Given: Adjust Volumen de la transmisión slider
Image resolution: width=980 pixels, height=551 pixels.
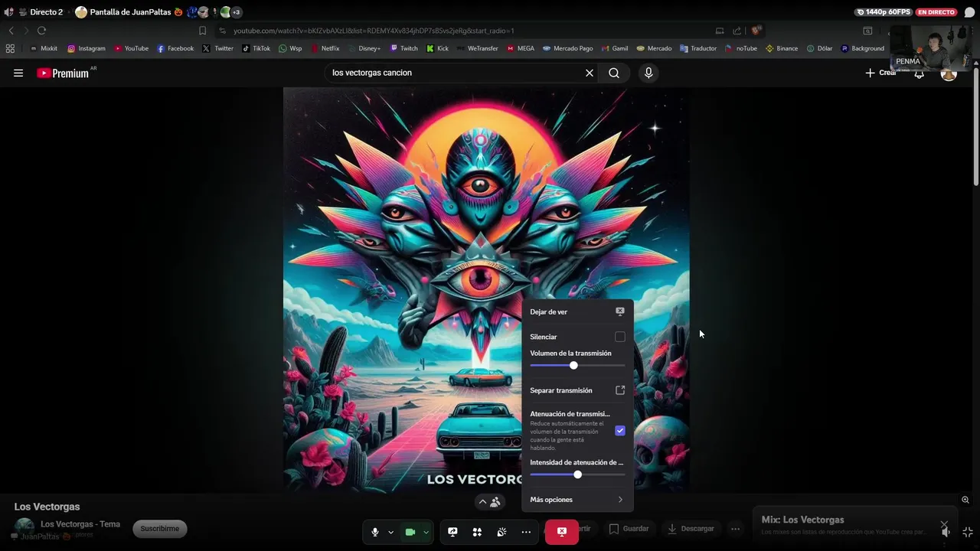Looking at the screenshot, I should [x=577, y=366].
